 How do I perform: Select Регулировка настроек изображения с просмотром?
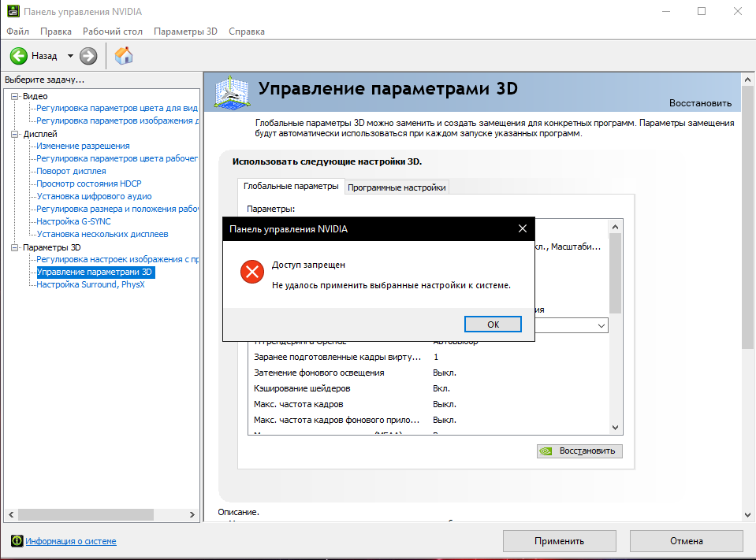coord(117,259)
